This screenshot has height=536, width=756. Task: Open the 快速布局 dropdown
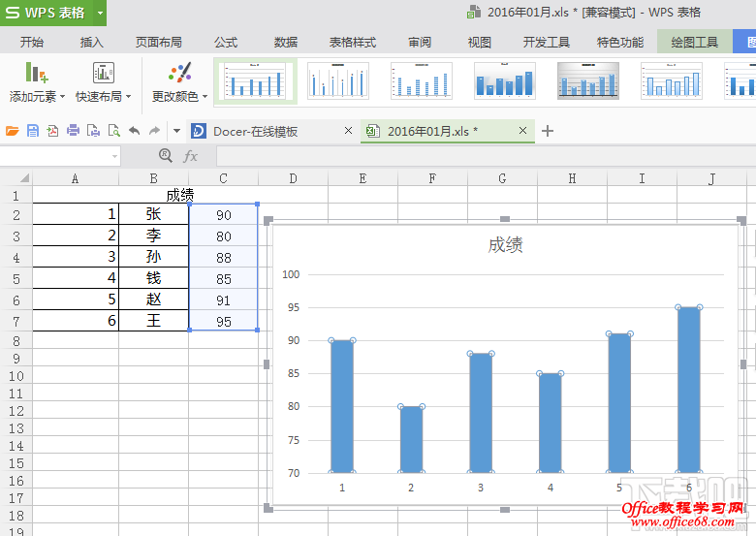click(x=103, y=97)
